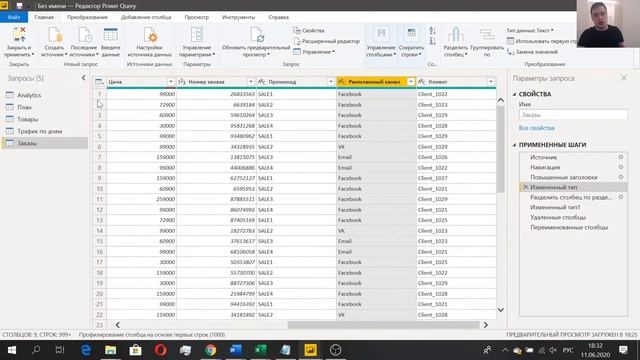
Task: Open filter dropdown for Клиент column
Action: point(491,82)
